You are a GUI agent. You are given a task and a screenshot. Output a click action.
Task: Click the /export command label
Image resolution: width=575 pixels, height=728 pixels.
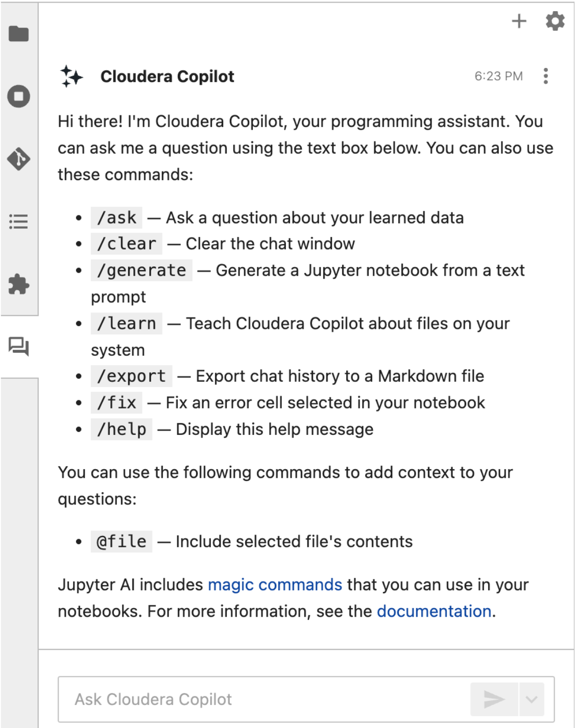click(131, 376)
